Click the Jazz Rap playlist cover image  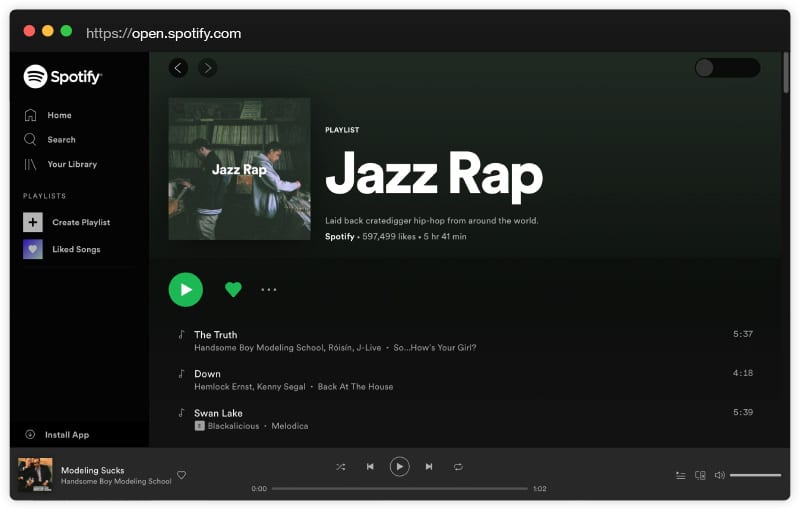click(239, 169)
